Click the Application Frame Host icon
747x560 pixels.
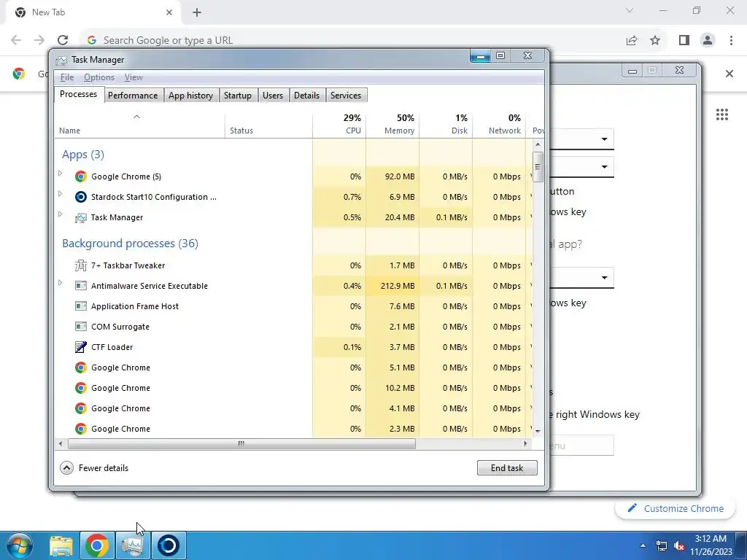pos(80,307)
